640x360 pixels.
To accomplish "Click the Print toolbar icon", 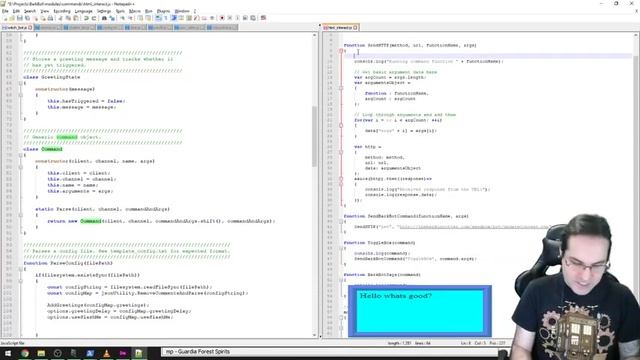I will (x=50, y=18).
